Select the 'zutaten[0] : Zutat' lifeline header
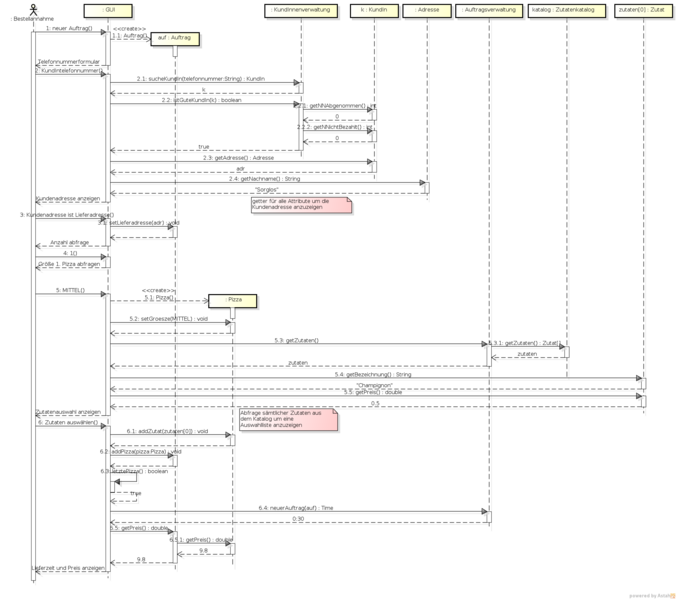Image resolution: width=677 pixels, height=600 pixels. tap(643, 11)
